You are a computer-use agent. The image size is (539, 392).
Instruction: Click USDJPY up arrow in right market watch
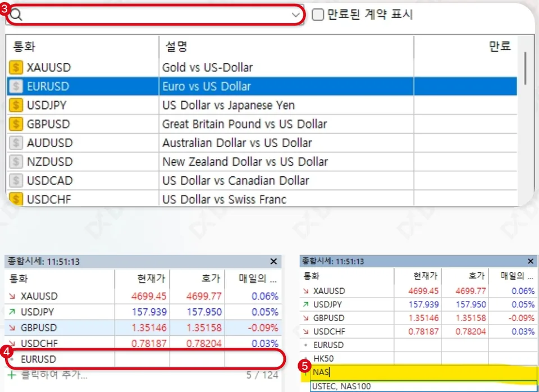tap(306, 304)
